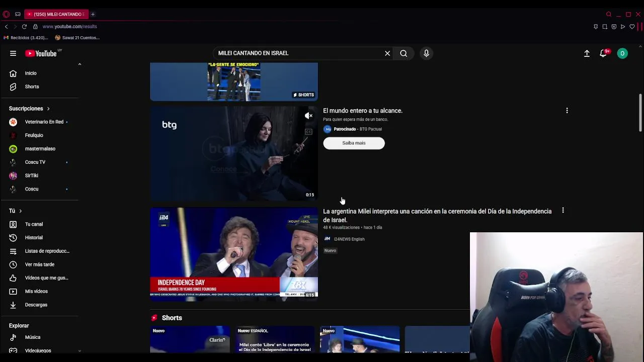Open the mastermalaso subscription
This screenshot has width=644, height=362.
(x=40, y=149)
